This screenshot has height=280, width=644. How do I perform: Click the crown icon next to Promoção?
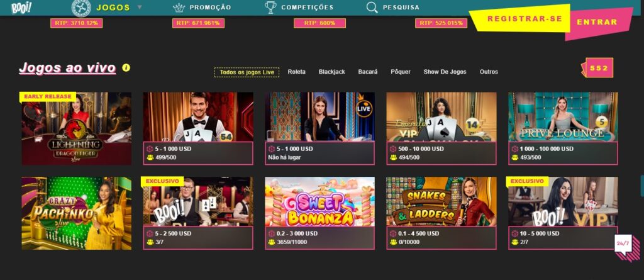tap(179, 8)
